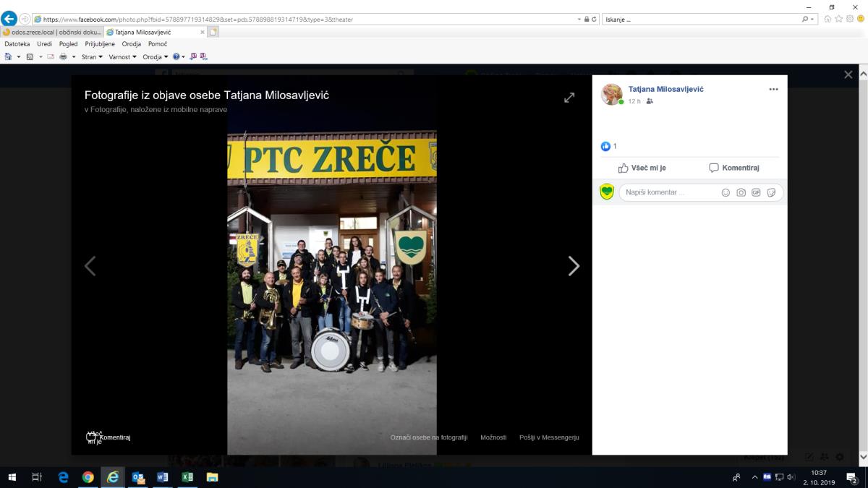Expand the Varnost dropdown menu
Image resolution: width=868 pixels, height=488 pixels.
point(122,56)
